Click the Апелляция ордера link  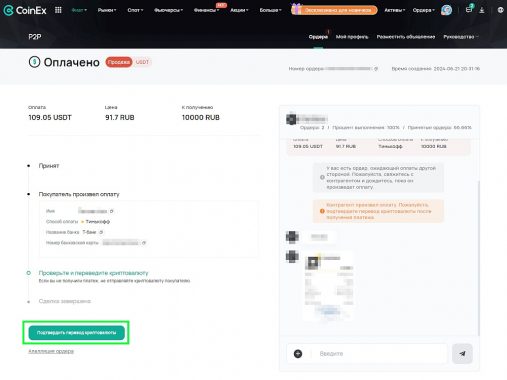point(51,351)
